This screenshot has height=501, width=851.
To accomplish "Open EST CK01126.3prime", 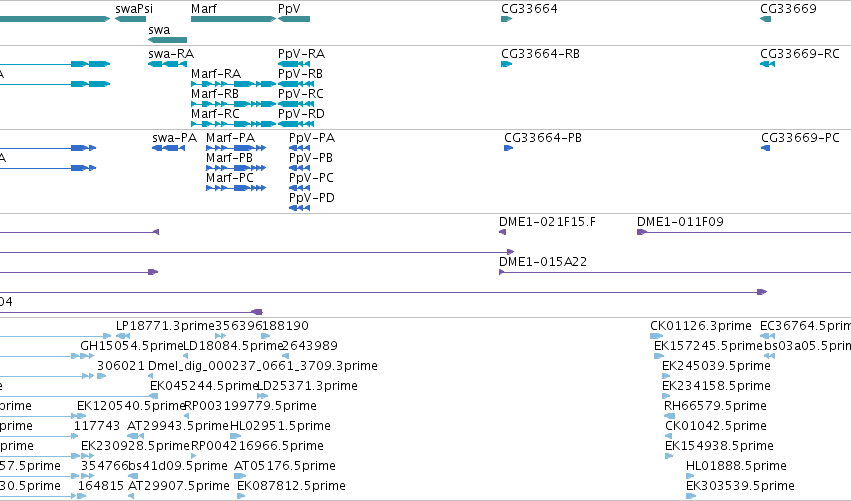I will tap(701, 326).
